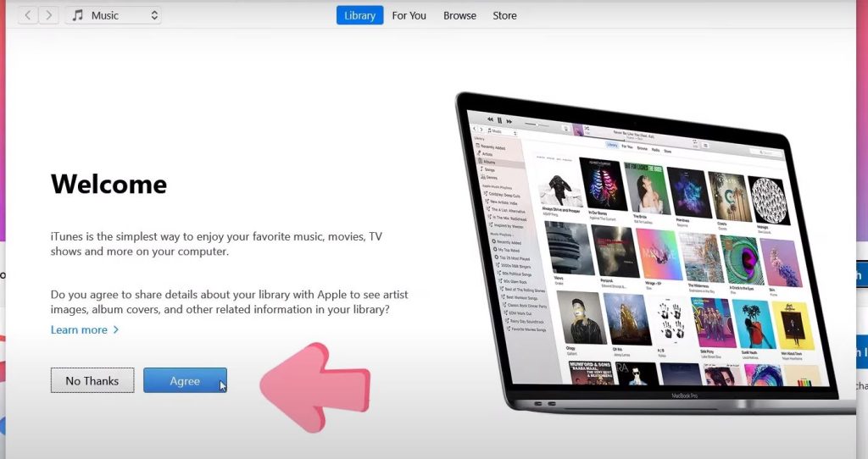The height and width of the screenshot is (459, 868).
Task: Click the 'iTunes is the simplest way' paragraph
Action: [x=216, y=244]
